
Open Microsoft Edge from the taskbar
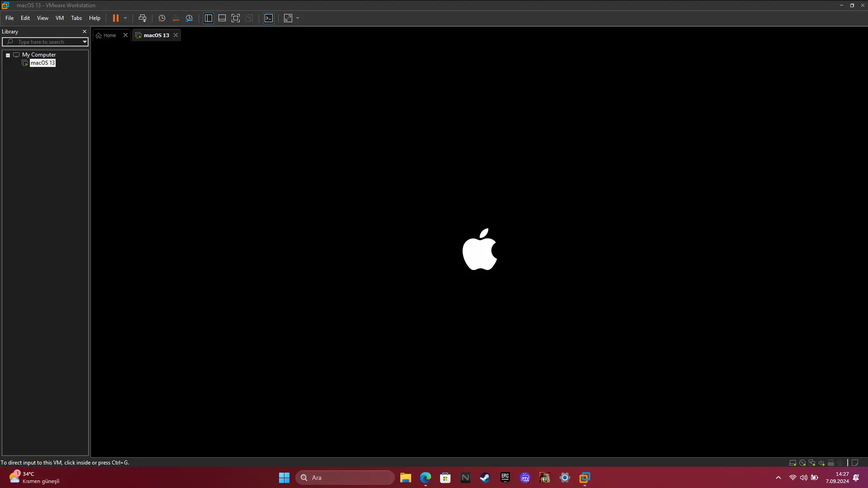tap(426, 478)
